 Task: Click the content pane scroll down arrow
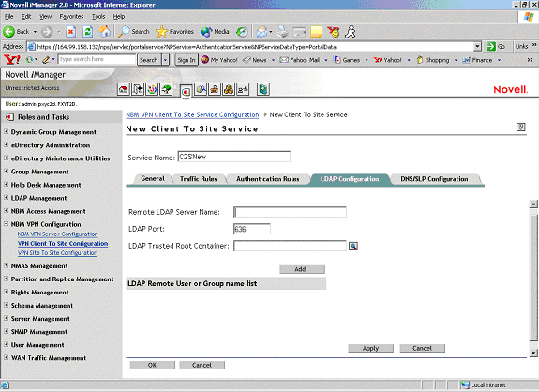click(x=533, y=353)
